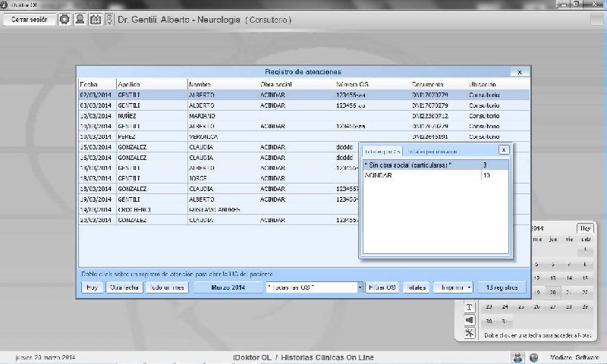Click the text note 'T' icon beside calendar
Screen dimensions: 607x364
click(469, 307)
